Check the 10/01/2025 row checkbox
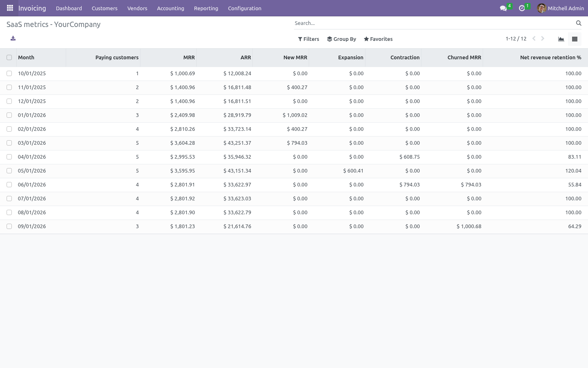Viewport: 588px width, 368px height. coord(9,74)
